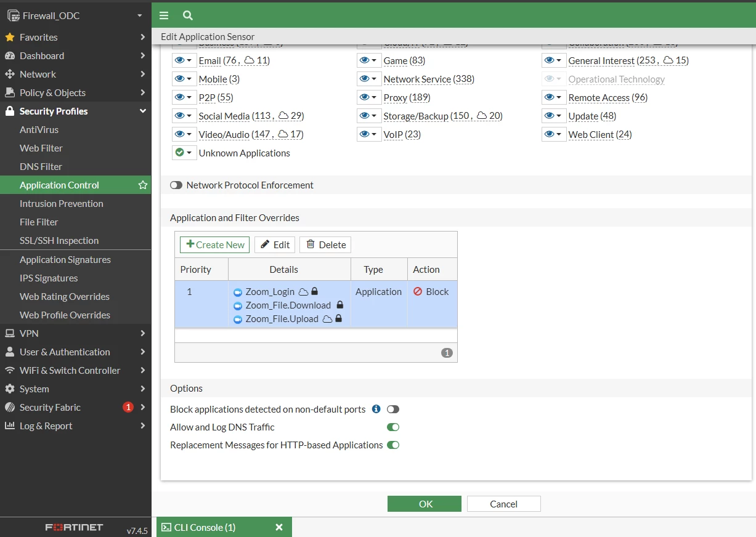Click the lock icon next to Zoom_File.Download

(x=339, y=305)
